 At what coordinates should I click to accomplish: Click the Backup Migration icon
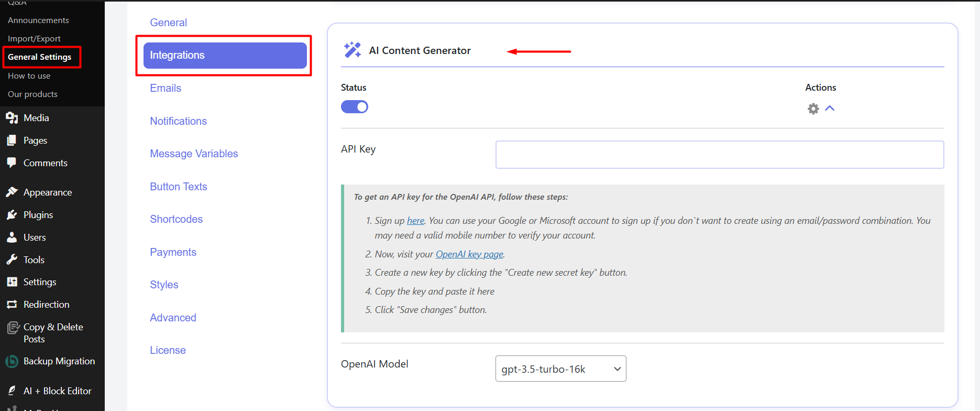point(12,361)
